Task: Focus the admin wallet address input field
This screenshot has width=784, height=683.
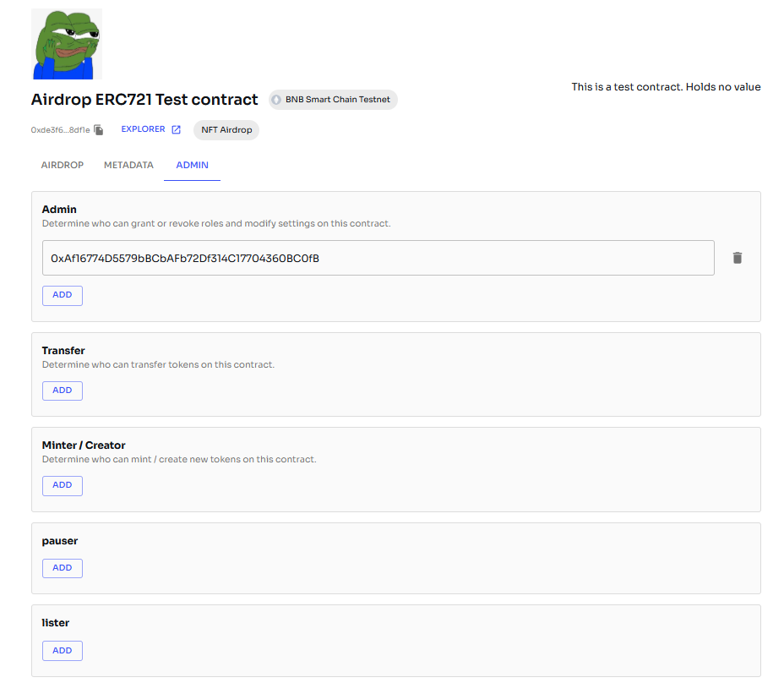Action: [378, 258]
